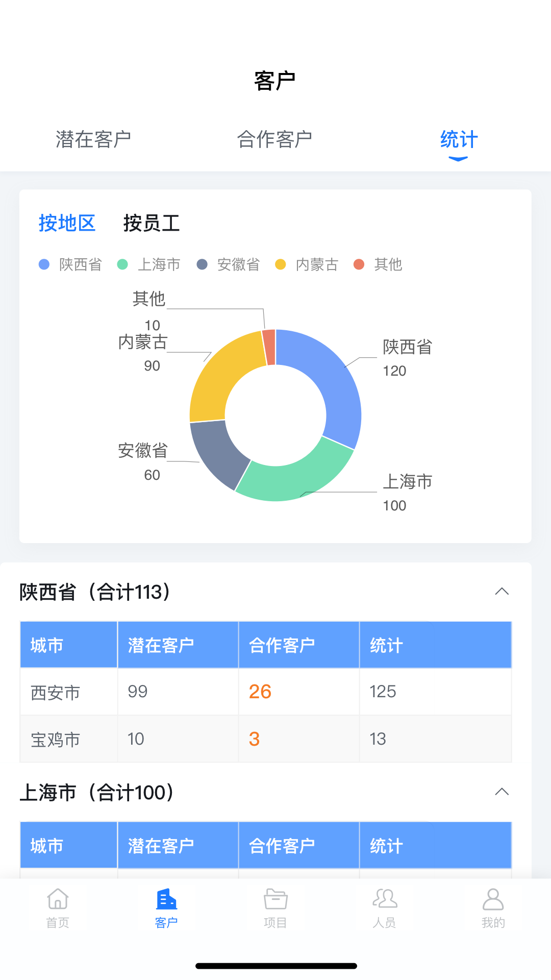
Task: Show statistics 按员工
Action: [152, 224]
